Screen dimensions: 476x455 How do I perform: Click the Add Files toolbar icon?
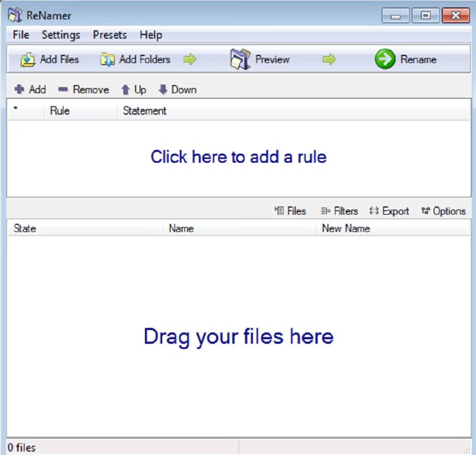(x=28, y=59)
